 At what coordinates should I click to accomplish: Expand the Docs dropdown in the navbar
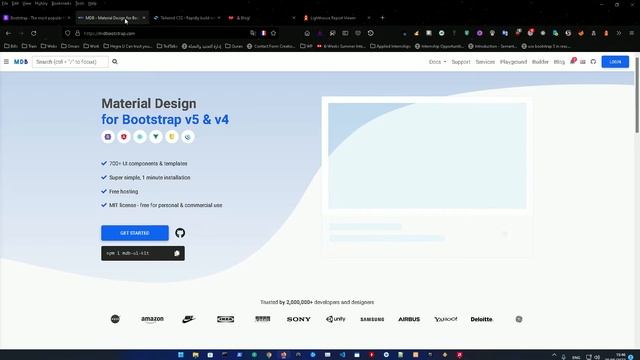coord(437,62)
